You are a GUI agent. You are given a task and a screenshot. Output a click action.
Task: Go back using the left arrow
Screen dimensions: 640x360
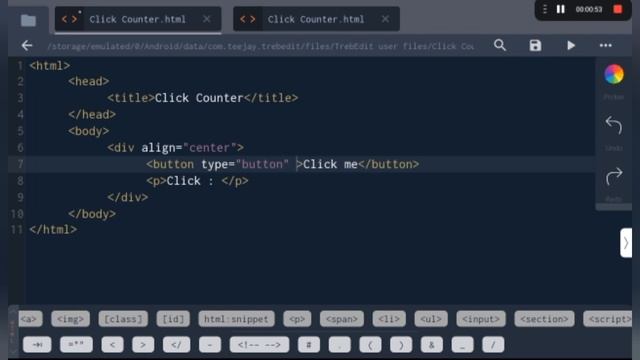pyautogui.click(x=27, y=45)
